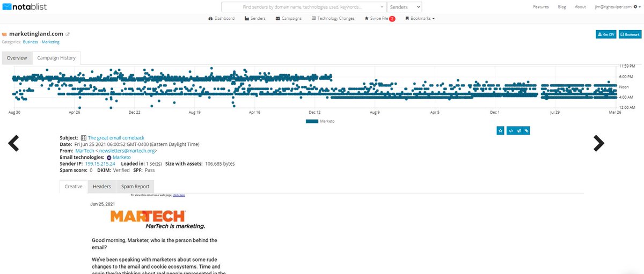Open the Features link
Viewport: 644px width, 274px height.
point(541,7)
